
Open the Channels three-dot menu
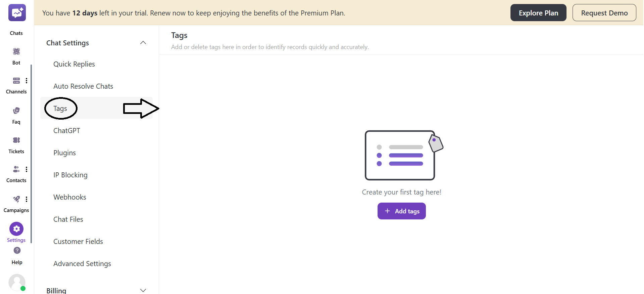coord(27,81)
